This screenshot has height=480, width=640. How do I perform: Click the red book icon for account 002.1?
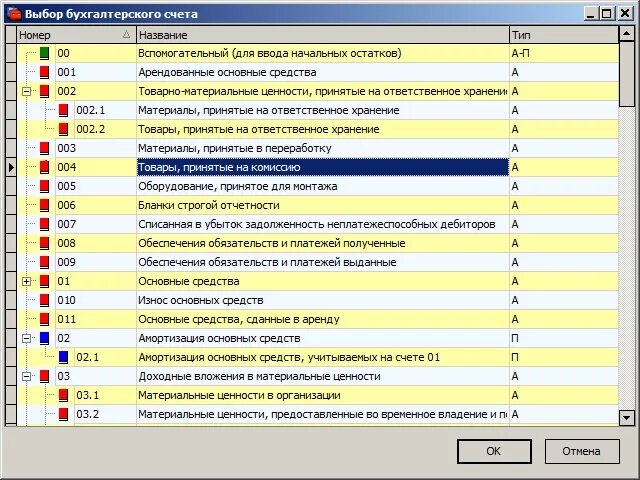[x=63, y=110]
